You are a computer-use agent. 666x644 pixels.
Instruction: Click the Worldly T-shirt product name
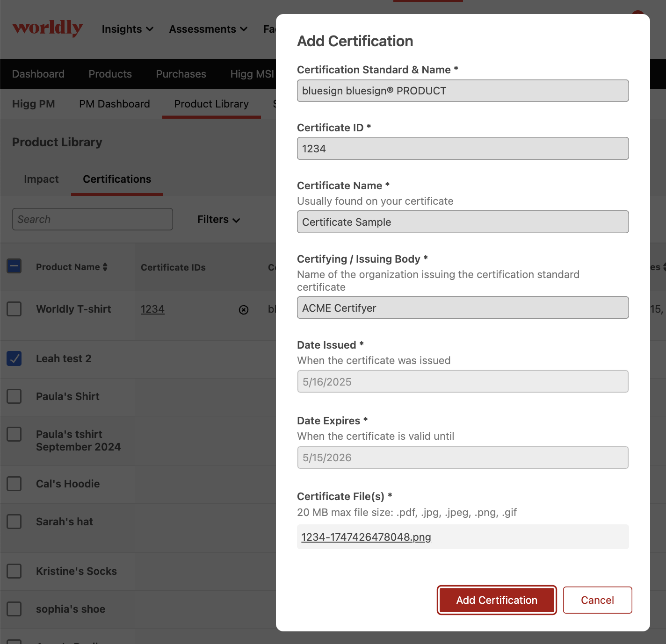[x=73, y=309]
